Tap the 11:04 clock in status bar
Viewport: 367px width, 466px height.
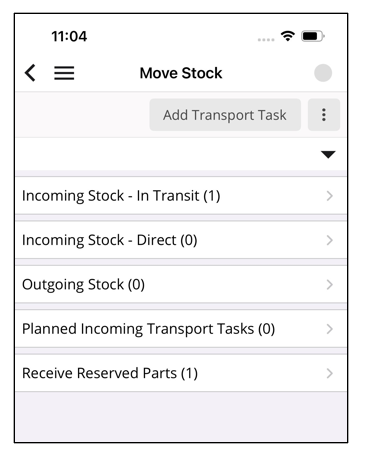(69, 36)
